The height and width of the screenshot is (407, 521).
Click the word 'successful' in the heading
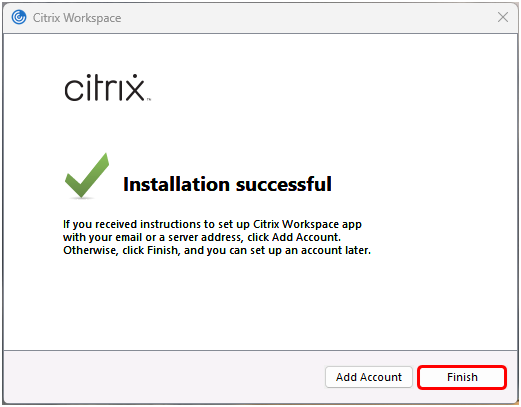click(284, 184)
